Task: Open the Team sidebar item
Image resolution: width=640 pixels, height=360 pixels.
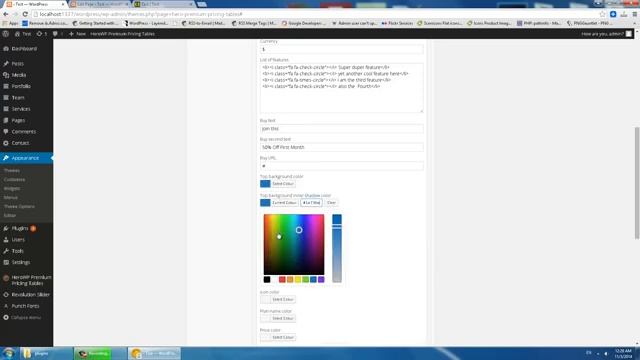Action: point(18,98)
